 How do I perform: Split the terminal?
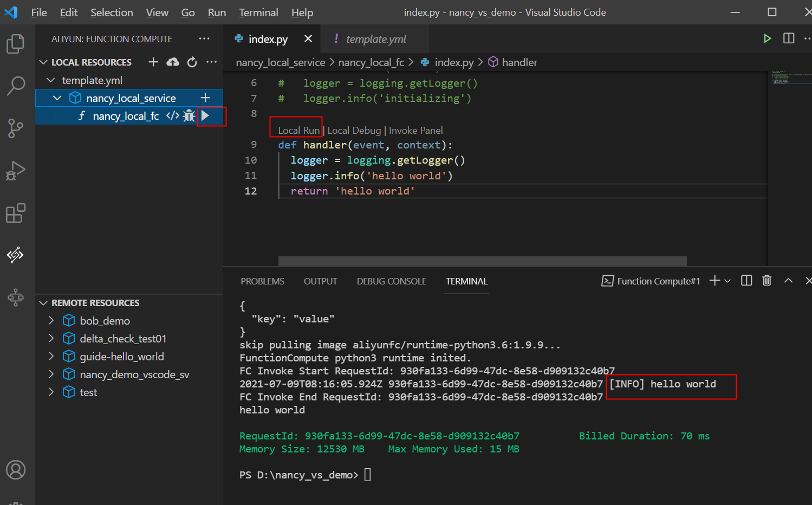[x=746, y=280]
